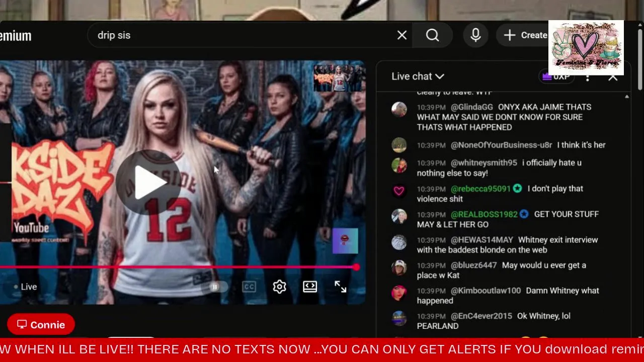Open the Create menu button
644x362 pixels.
click(526, 35)
